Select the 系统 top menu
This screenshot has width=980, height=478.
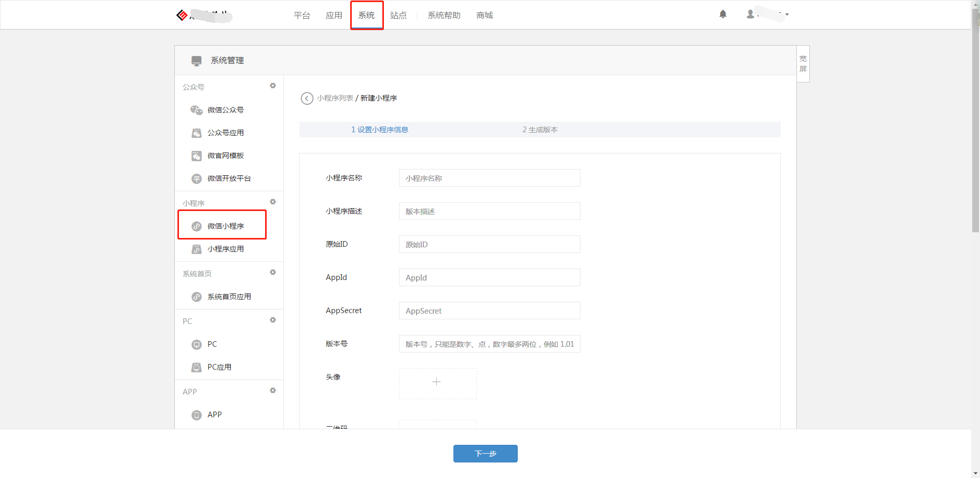366,15
